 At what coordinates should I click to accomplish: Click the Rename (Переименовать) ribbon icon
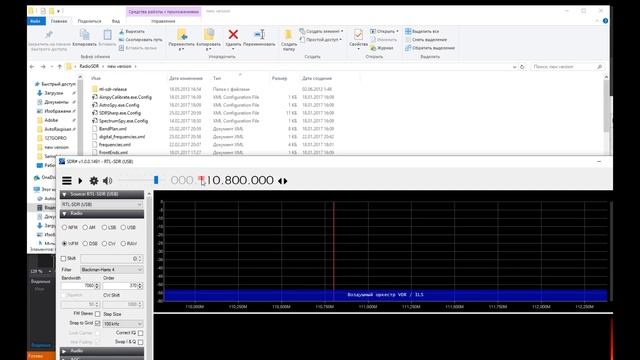259,35
